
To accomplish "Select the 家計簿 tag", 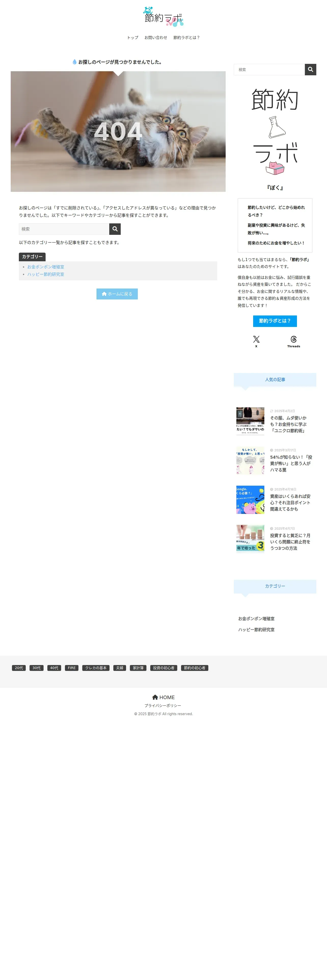I will [x=138, y=668].
